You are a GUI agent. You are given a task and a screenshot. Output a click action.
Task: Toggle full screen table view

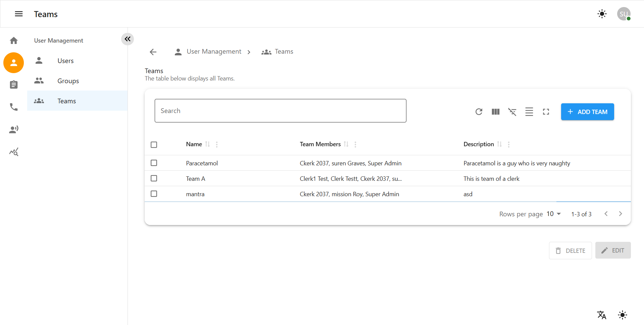pos(546,112)
